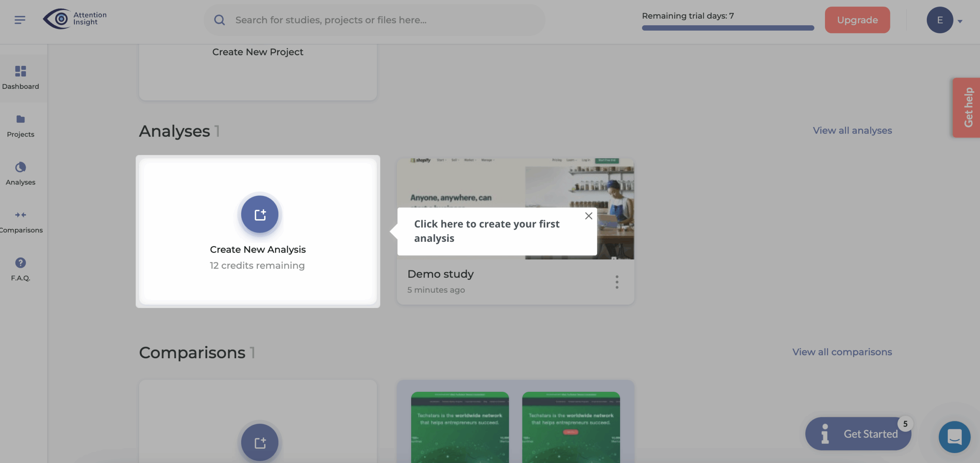The width and height of the screenshot is (980, 463).
Task: Expand the user account dropdown arrow
Action: [x=960, y=21]
